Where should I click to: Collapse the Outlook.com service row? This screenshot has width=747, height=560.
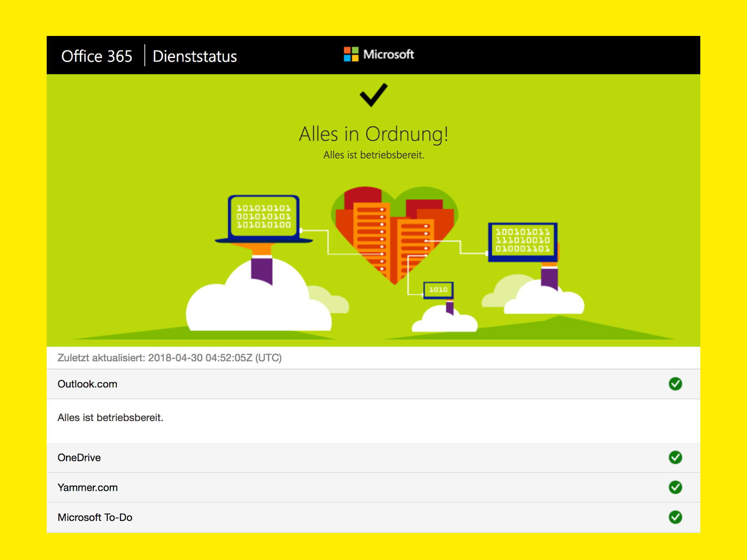[373, 384]
